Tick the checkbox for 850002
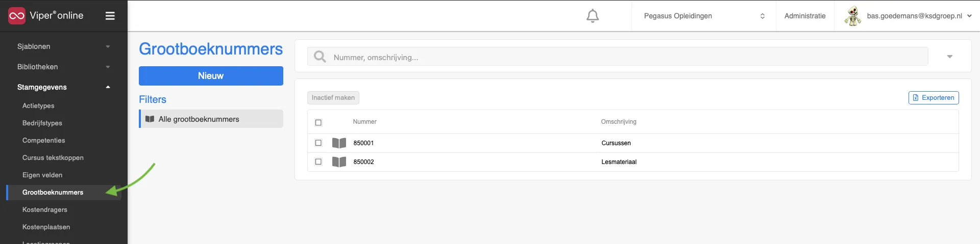 tap(318, 162)
